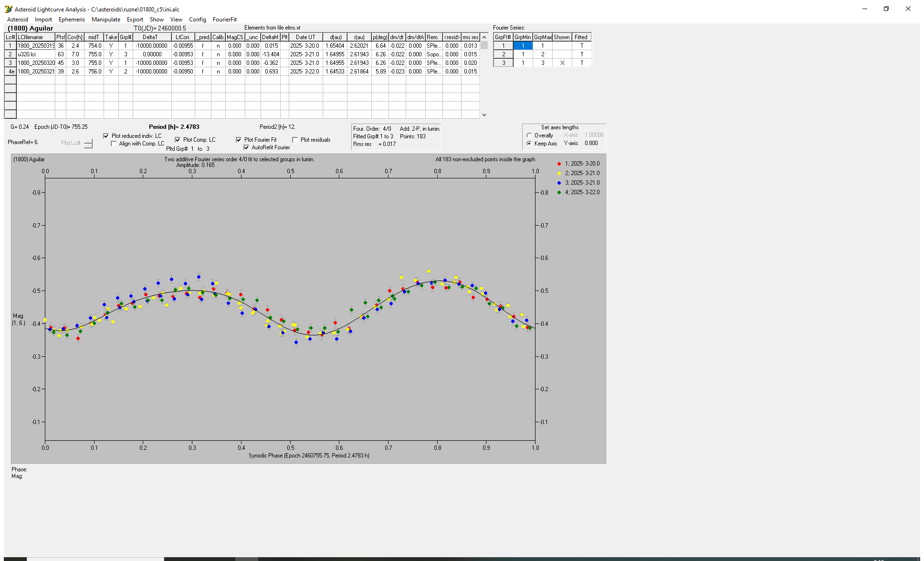
Task: Select highlighted GrpMin cell in Fourier row 1
Action: click(x=523, y=46)
